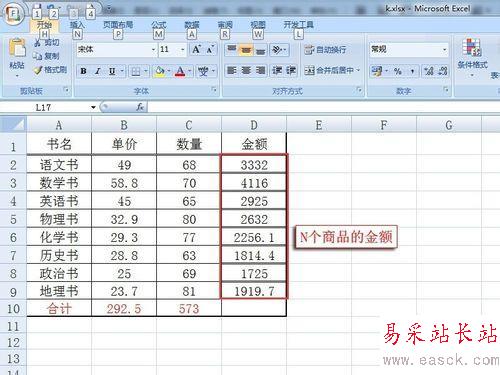Open the 公式 Formulas tab
The height and width of the screenshot is (375, 500).
(159, 25)
